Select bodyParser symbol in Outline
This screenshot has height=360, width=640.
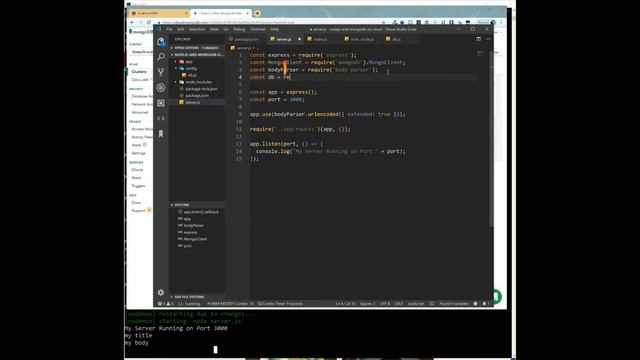coord(193,225)
